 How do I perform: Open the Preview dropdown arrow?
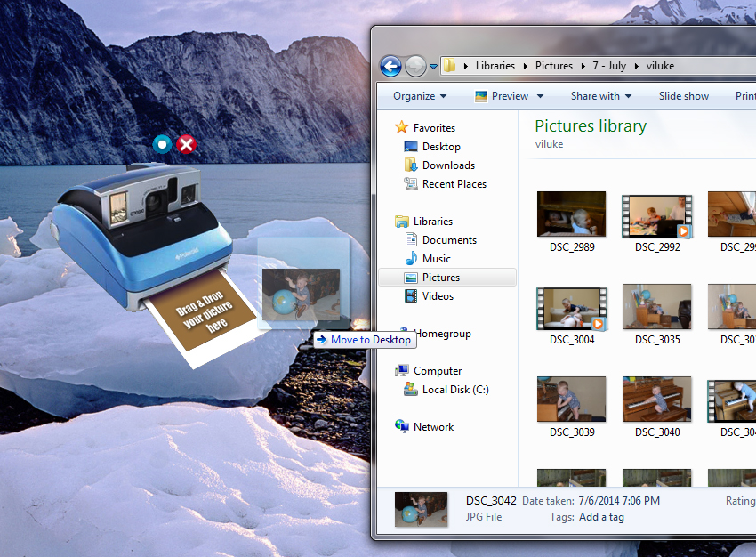point(540,95)
